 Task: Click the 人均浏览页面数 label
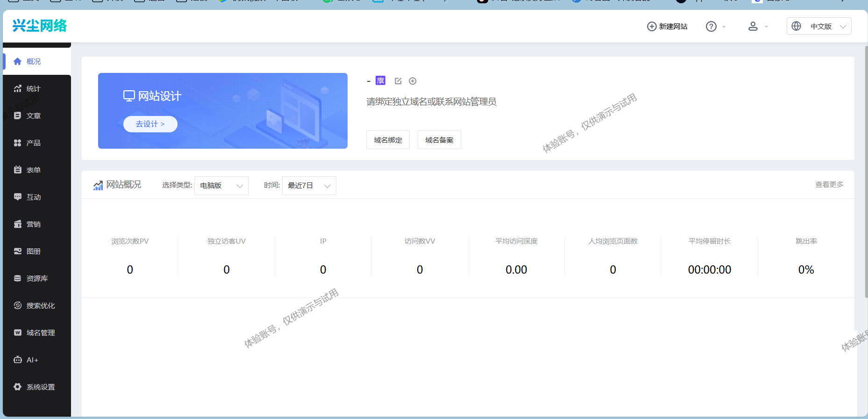click(x=613, y=241)
